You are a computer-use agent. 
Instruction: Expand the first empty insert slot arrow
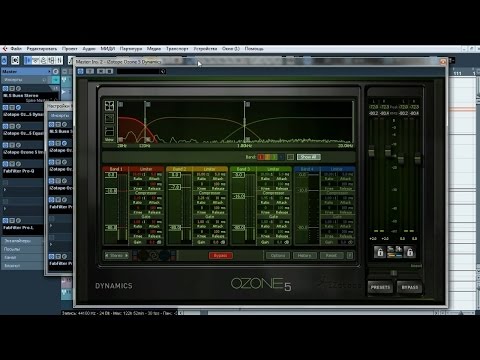coord(5,190)
